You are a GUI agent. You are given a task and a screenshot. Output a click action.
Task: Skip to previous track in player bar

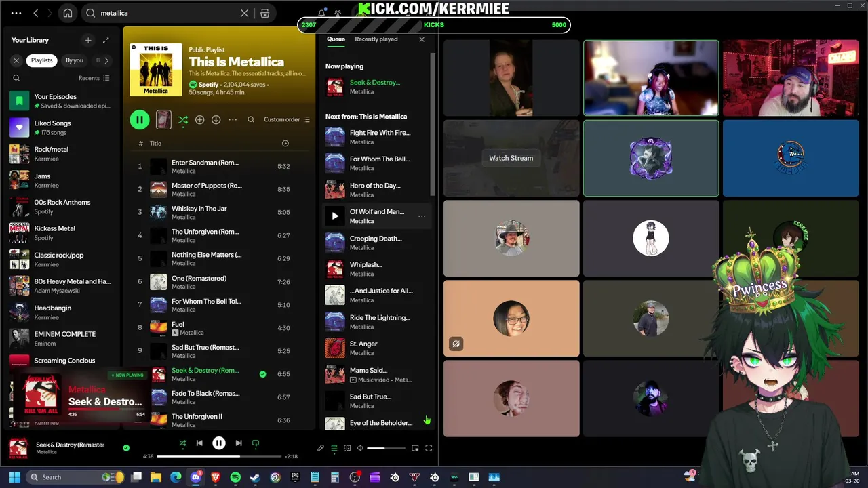point(199,443)
